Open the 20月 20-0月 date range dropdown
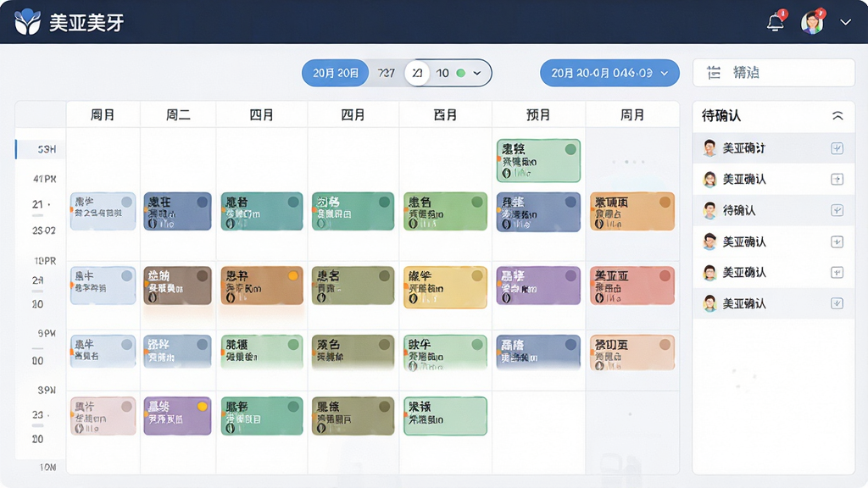 click(609, 73)
